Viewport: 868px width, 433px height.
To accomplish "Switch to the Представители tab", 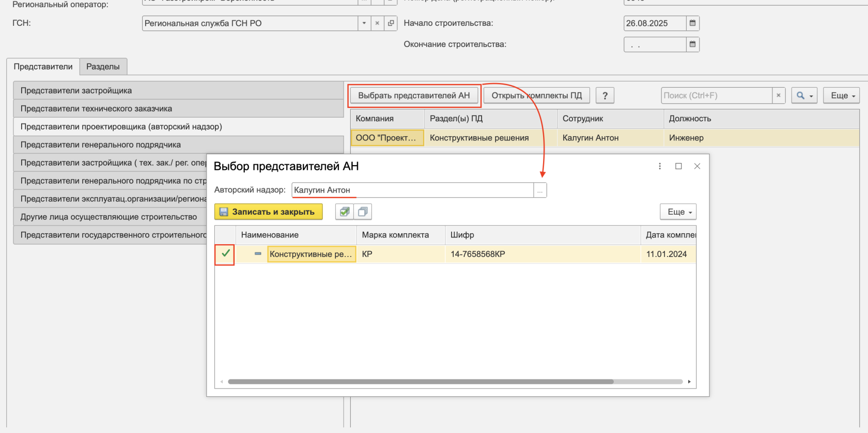I will (x=43, y=67).
